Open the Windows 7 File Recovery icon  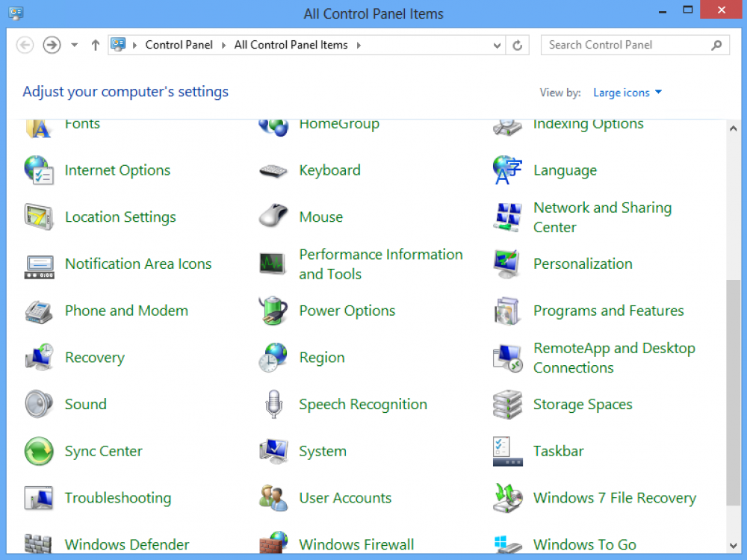tap(507, 498)
